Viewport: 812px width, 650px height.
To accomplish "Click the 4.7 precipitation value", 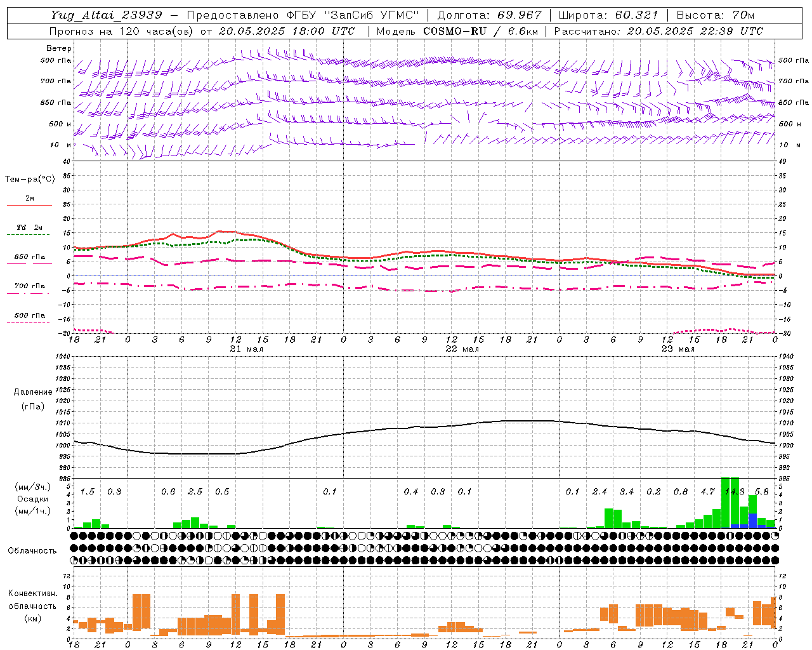I will click(707, 492).
